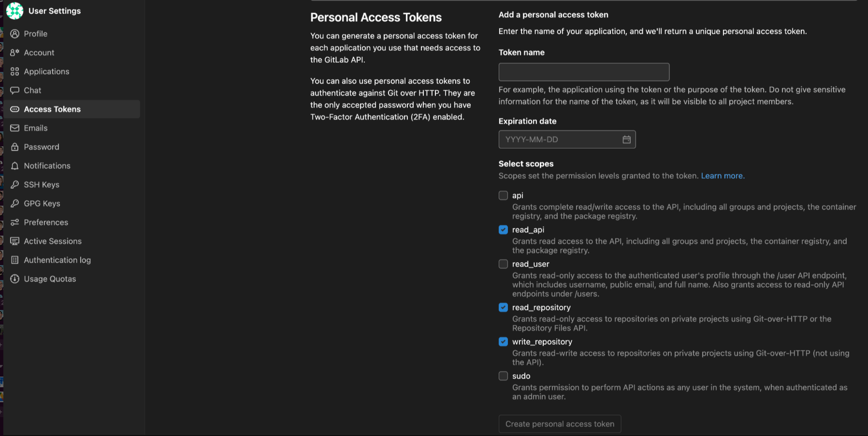Viewport: 868px width, 436px height.
Task: Click the Notifications bell icon
Action: point(15,166)
